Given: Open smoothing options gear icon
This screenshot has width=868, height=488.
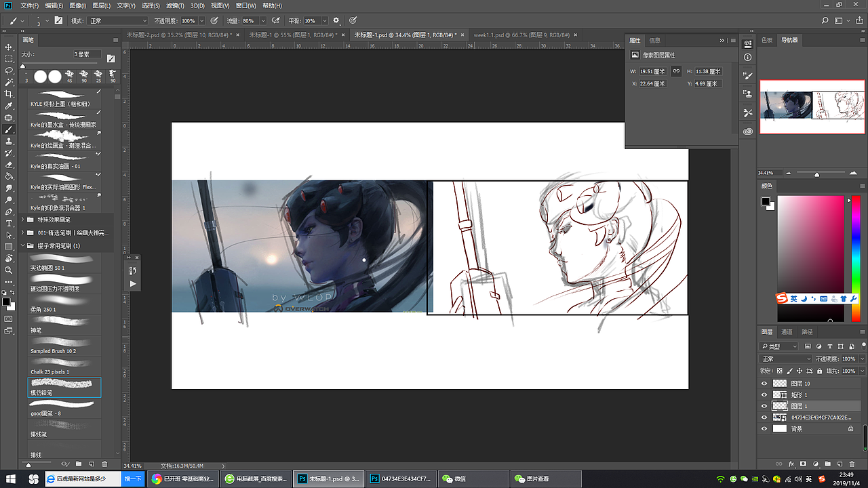Looking at the screenshot, I should [336, 20].
